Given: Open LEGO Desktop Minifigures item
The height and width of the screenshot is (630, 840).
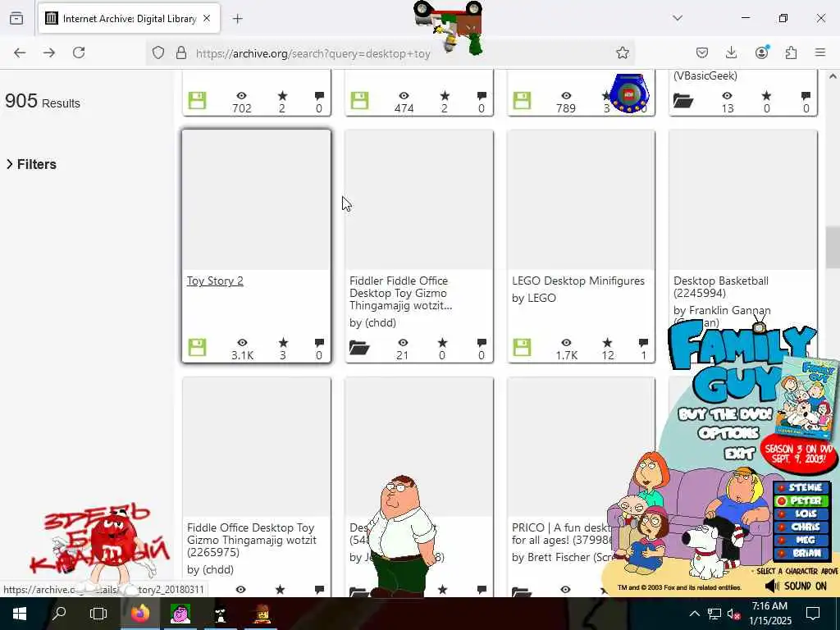Looking at the screenshot, I should [x=578, y=281].
